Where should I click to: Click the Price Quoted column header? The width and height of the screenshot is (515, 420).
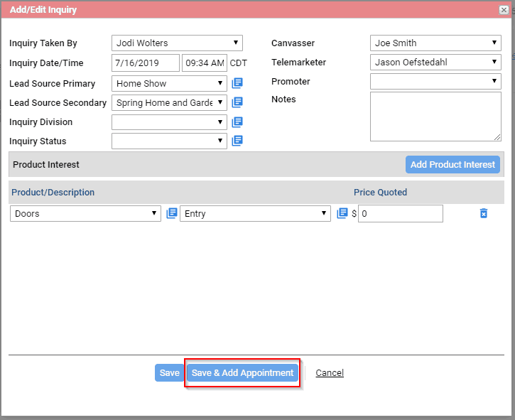pyautogui.click(x=380, y=193)
